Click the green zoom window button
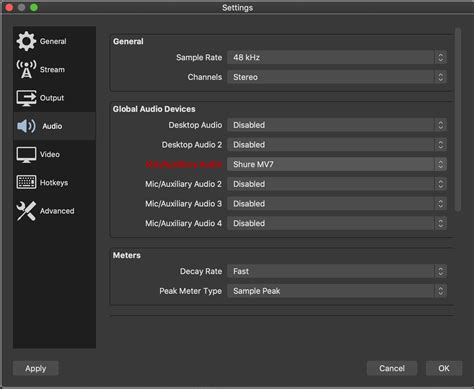Viewport: 474px width, 389px height. click(x=34, y=7)
